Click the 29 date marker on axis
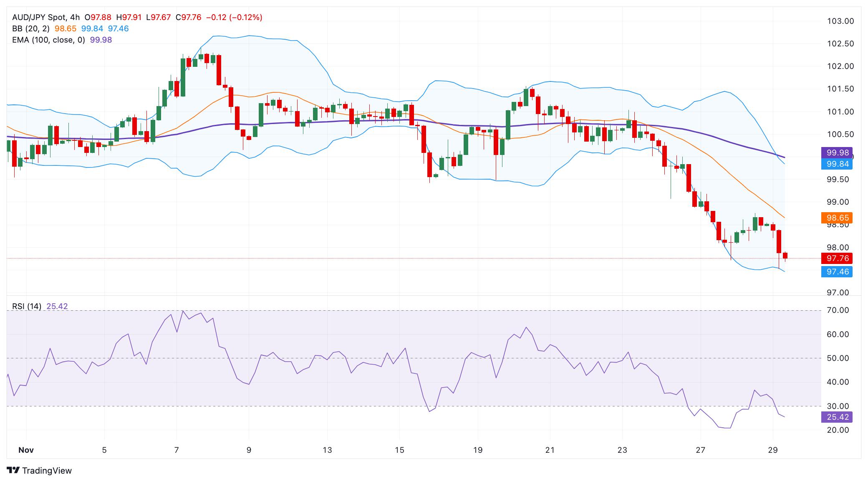The image size is (868, 482). [x=773, y=450]
